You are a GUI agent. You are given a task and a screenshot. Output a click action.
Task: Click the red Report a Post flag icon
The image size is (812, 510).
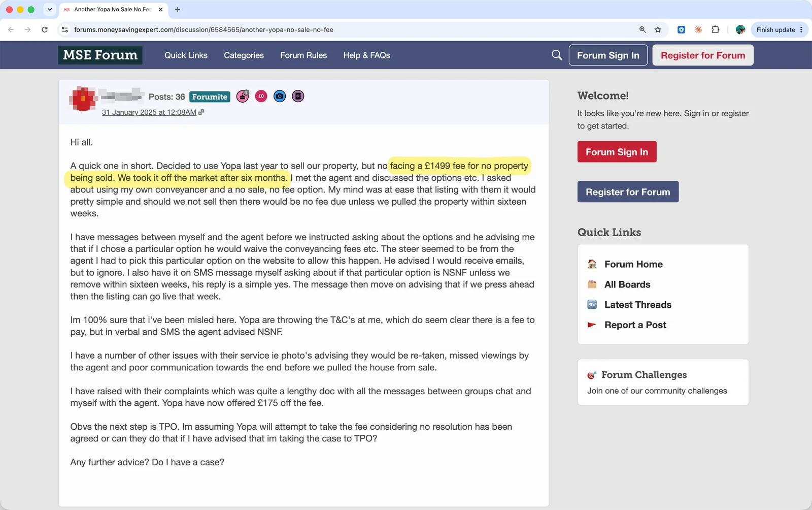point(592,325)
